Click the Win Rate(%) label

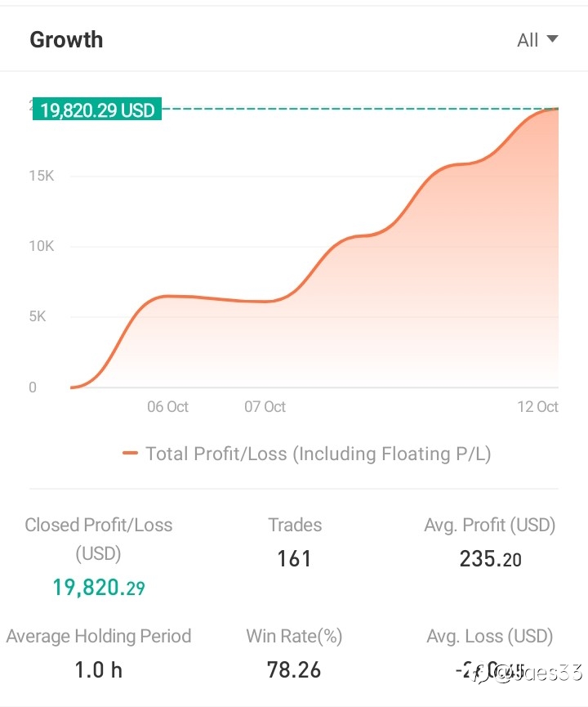pos(294,636)
